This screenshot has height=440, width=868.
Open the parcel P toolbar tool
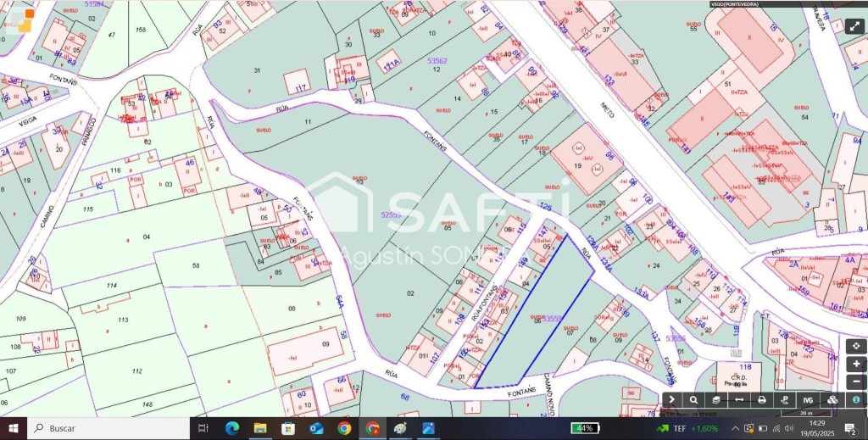(785, 399)
